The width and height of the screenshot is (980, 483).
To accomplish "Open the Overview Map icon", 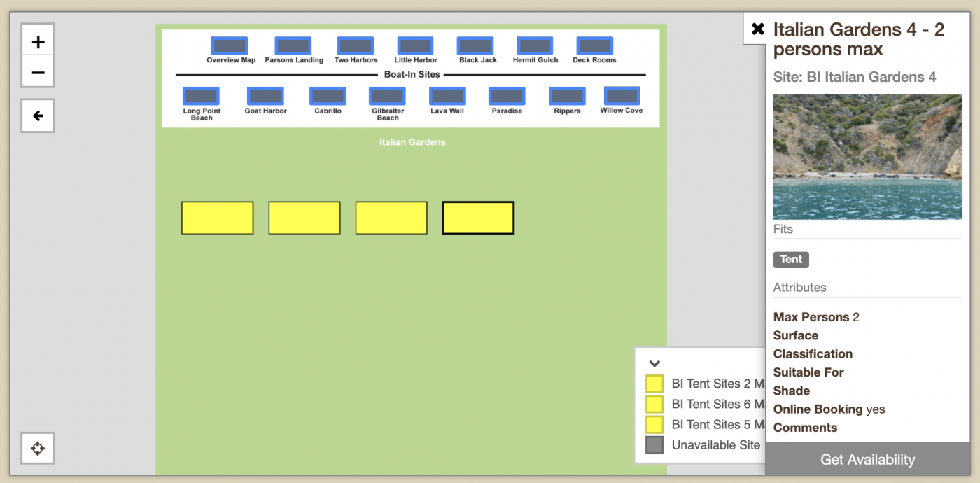I will click(230, 46).
